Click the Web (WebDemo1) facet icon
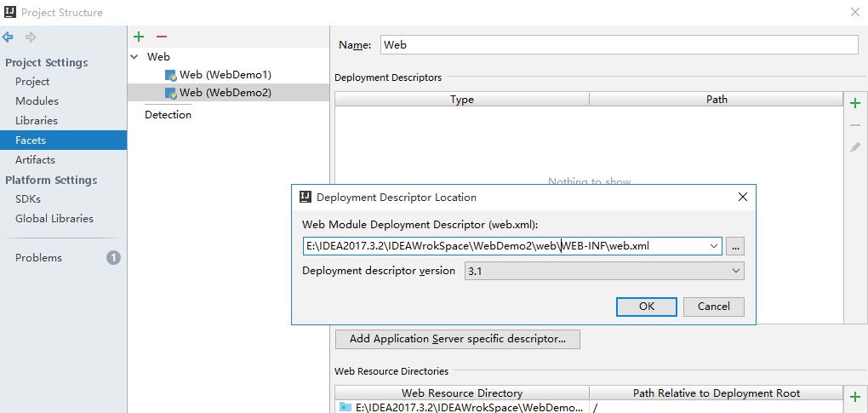The image size is (868, 413). pyautogui.click(x=170, y=75)
